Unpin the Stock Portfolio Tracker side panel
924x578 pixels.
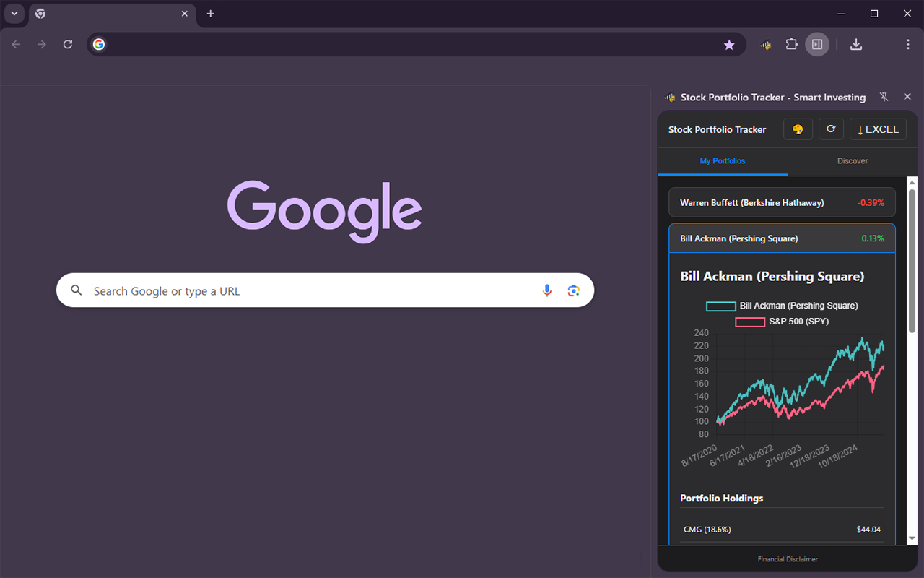(x=884, y=97)
